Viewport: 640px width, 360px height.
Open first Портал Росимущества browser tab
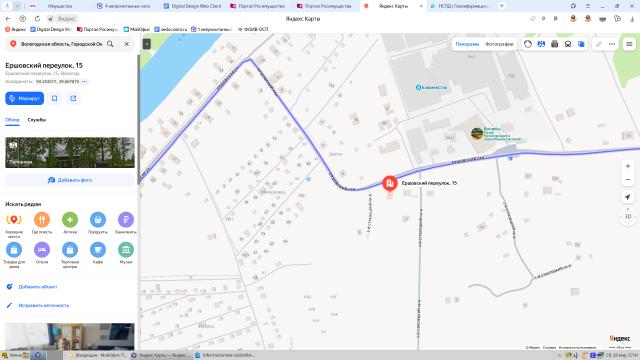point(258,6)
